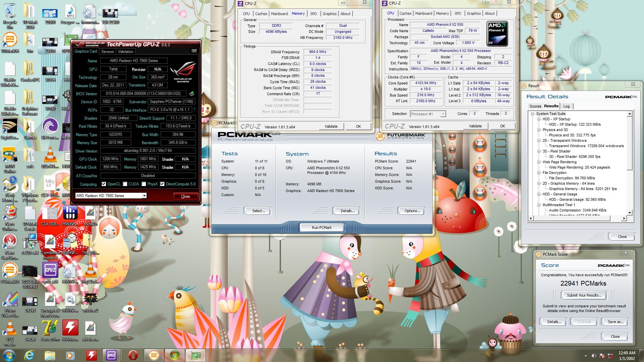The height and width of the screenshot is (362, 644).
Task: Click the Options... button under Results
Action: [x=412, y=210]
